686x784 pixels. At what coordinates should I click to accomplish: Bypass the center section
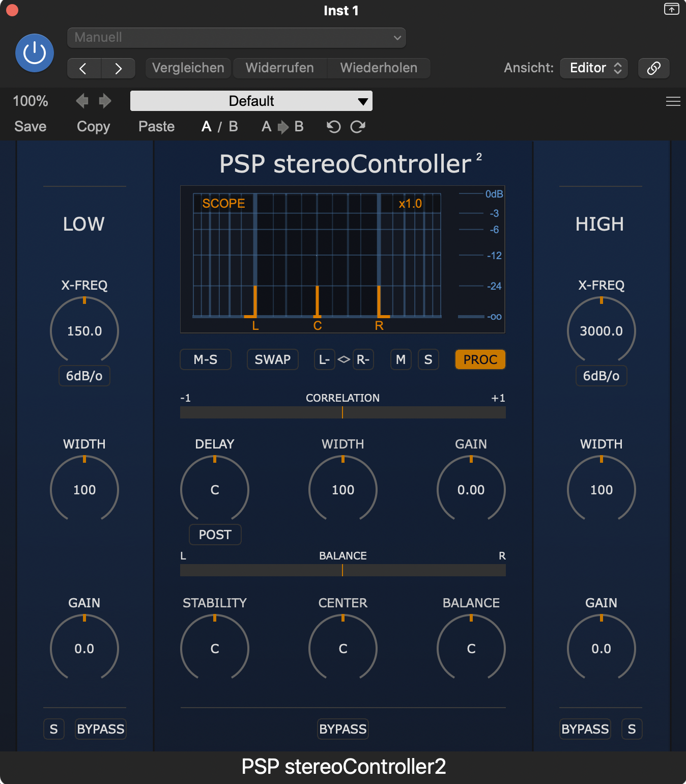(x=343, y=729)
